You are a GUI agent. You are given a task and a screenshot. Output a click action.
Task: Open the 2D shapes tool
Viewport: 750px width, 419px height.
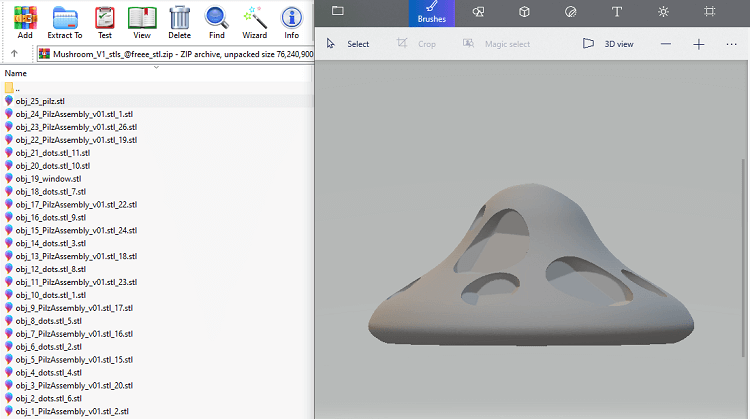click(x=478, y=12)
